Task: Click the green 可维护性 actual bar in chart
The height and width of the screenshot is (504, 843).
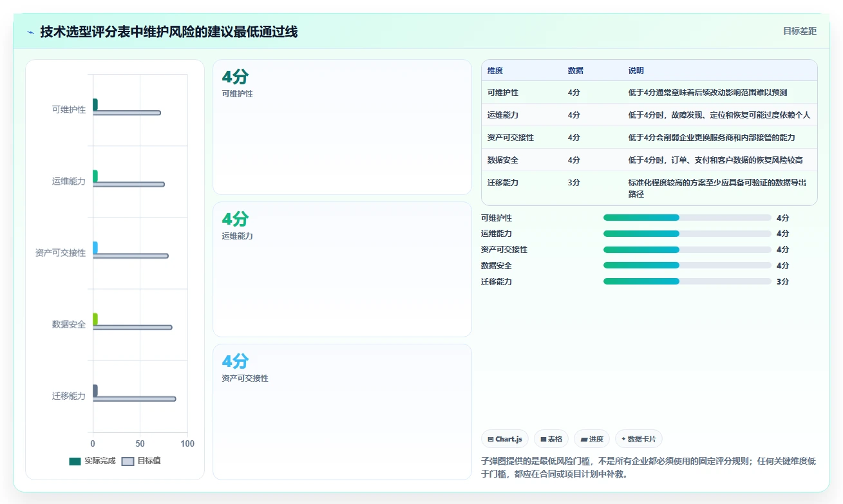Action: (x=95, y=104)
